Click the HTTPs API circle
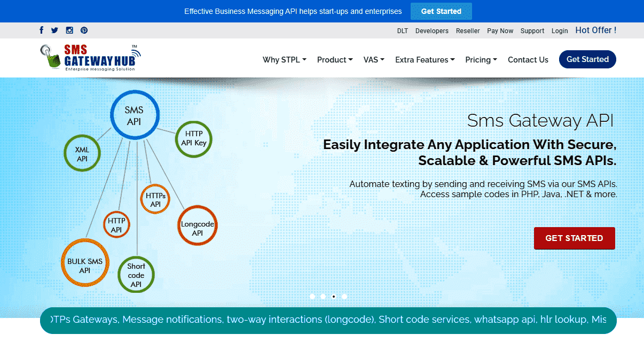The image size is (644, 342). 155,199
